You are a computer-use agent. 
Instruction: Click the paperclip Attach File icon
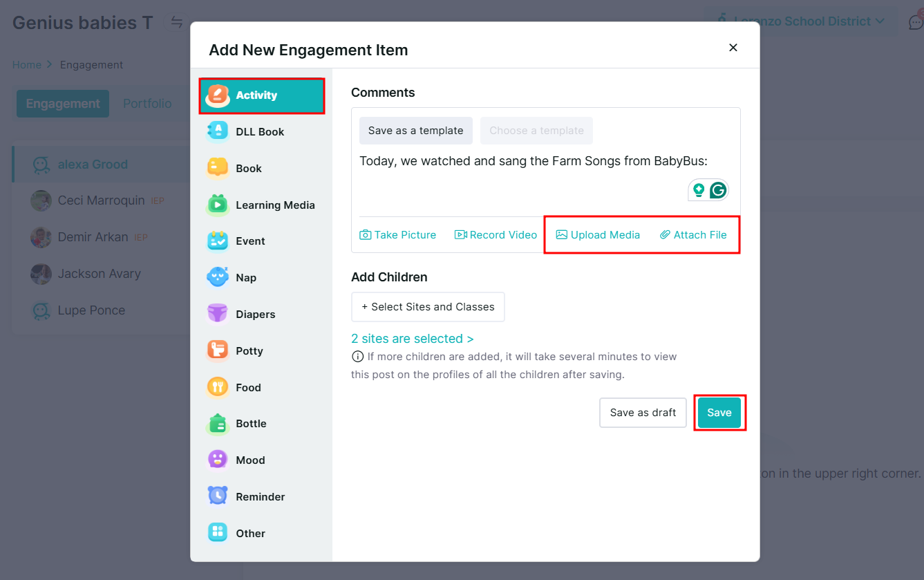coord(665,235)
